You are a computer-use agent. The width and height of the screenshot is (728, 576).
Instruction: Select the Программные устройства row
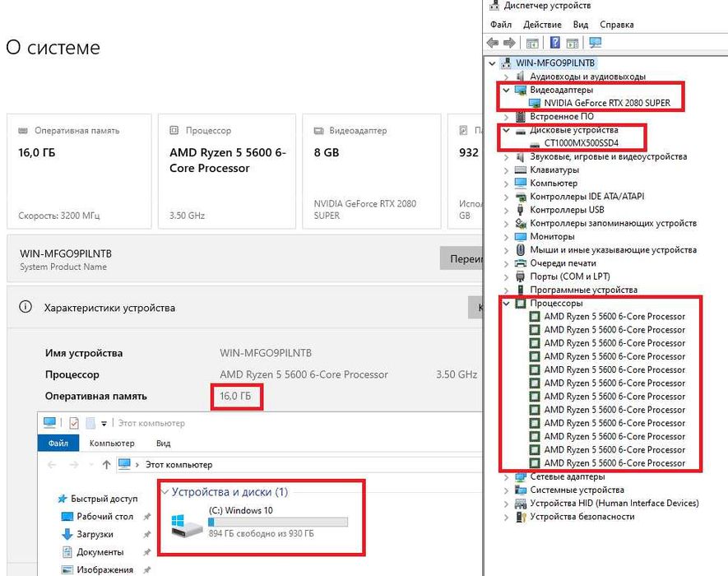583,290
